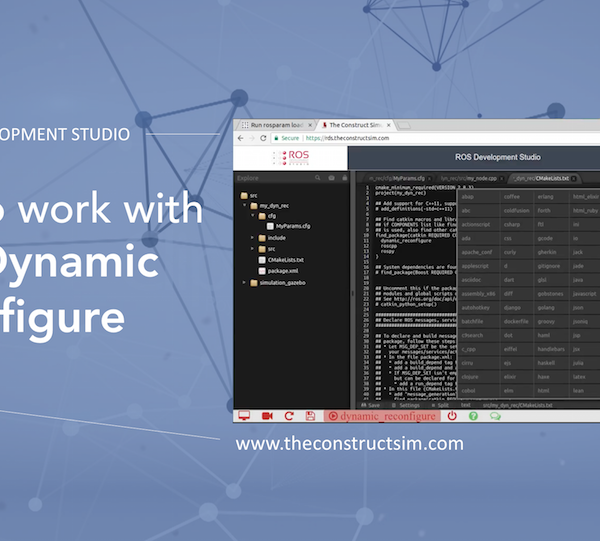This screenshot has height=541, width=600.
Task: Click Save in the editor status bar
Action: pyautogui.click(x=370, y=405)
